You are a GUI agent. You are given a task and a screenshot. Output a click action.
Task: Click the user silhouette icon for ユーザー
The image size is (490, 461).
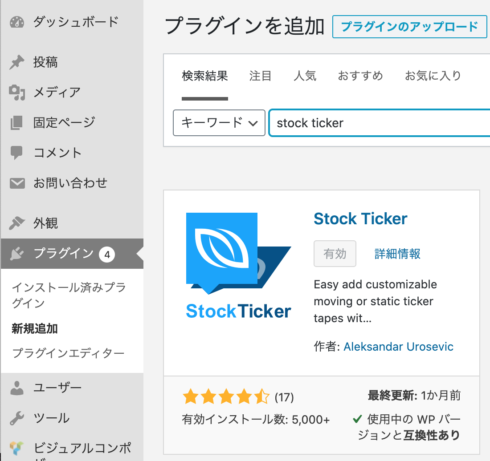pos(17,388)
